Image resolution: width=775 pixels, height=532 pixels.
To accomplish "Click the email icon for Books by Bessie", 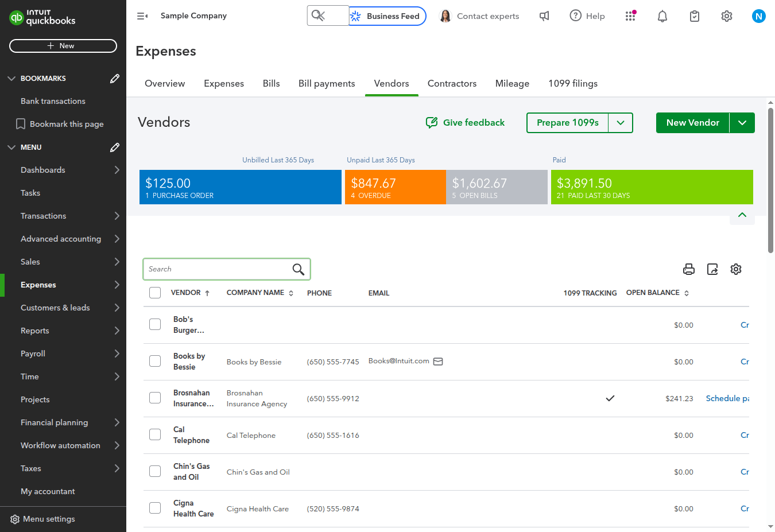I will coord(438,362).
